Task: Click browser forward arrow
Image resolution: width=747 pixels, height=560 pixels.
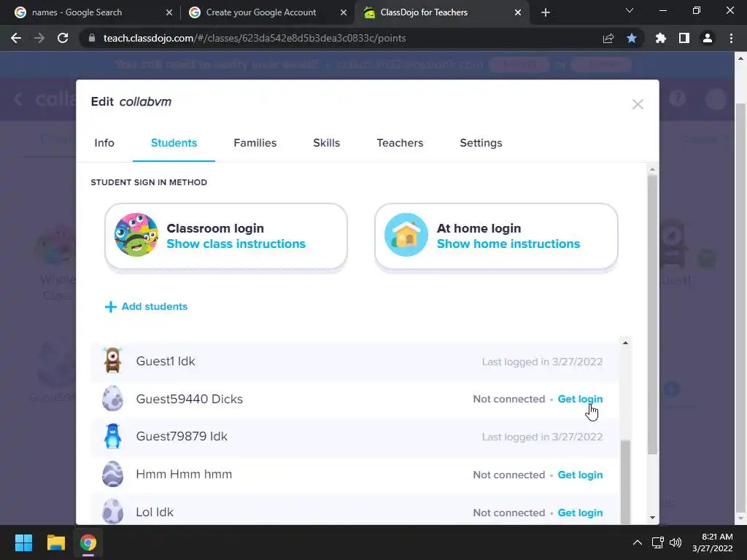Action: (x=39, y=38)
